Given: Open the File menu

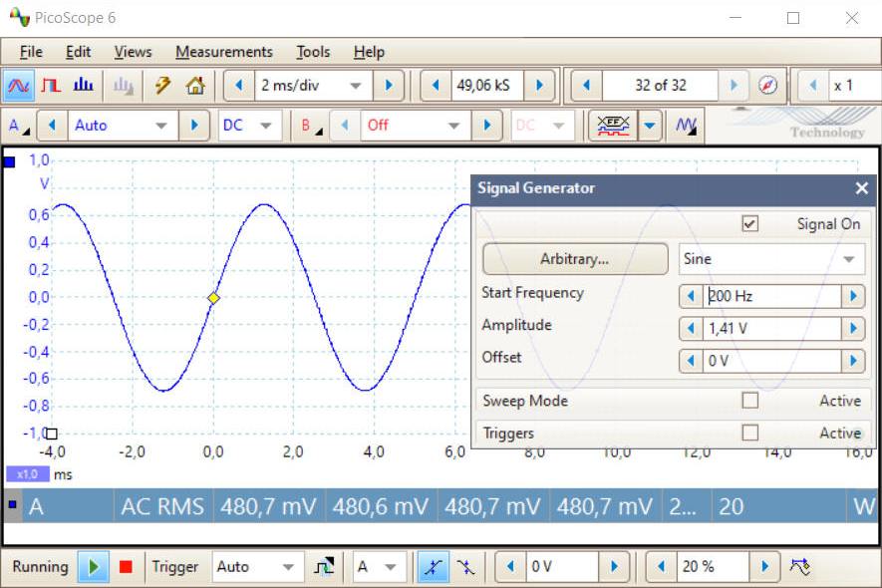Looking at the screenshot, I should [31, 52].
